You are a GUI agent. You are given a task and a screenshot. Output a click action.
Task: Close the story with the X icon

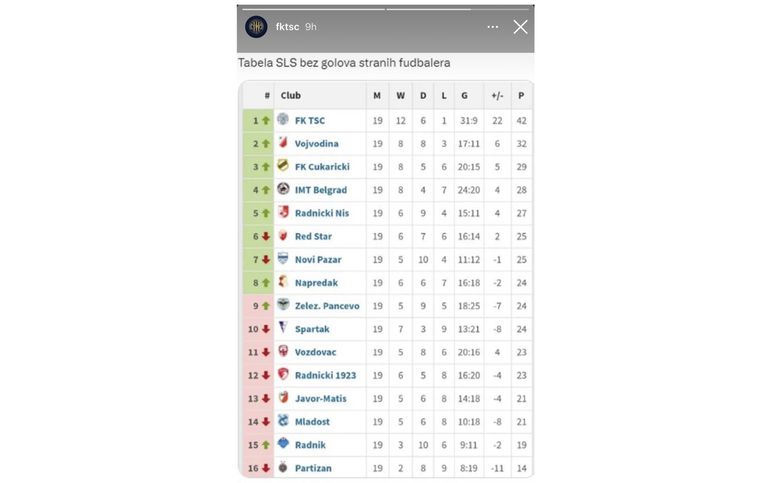click(521, 27)
